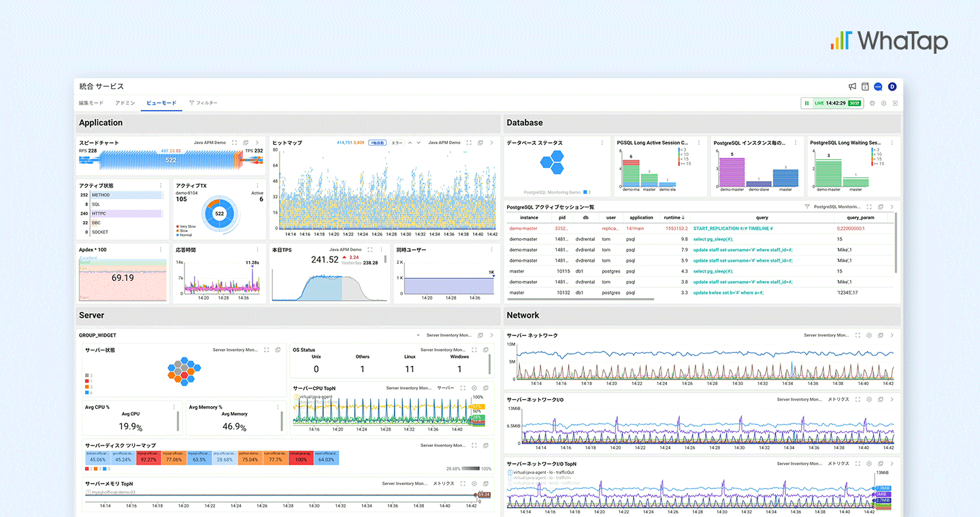
Task: Click the D user avatar icon
Action: (892, 86)
